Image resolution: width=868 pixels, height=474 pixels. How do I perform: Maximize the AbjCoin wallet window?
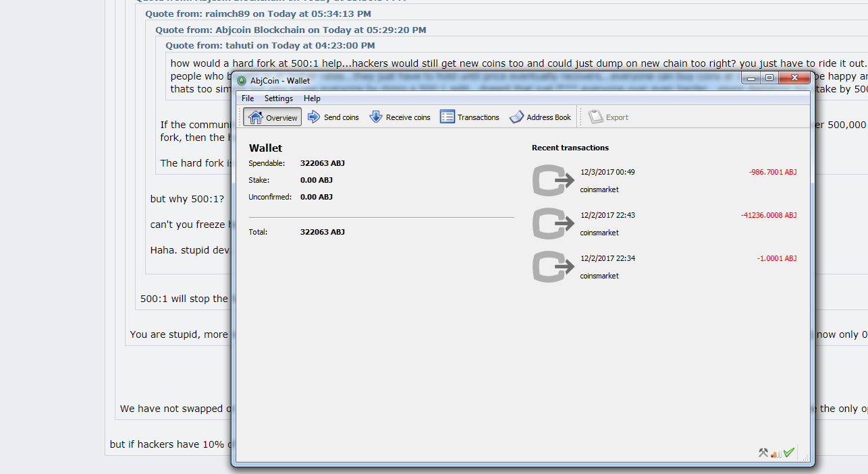coord(769,78)
